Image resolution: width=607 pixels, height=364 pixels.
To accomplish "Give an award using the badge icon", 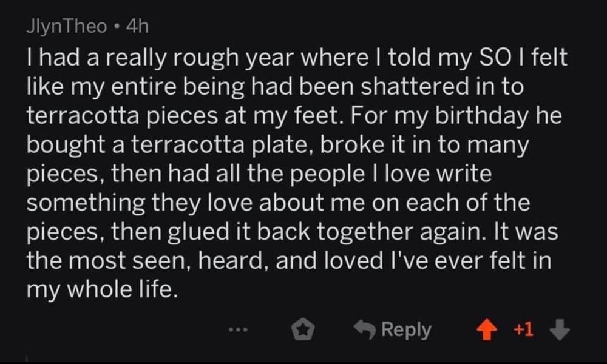I will pyautogui.click(x=303, y=331).
